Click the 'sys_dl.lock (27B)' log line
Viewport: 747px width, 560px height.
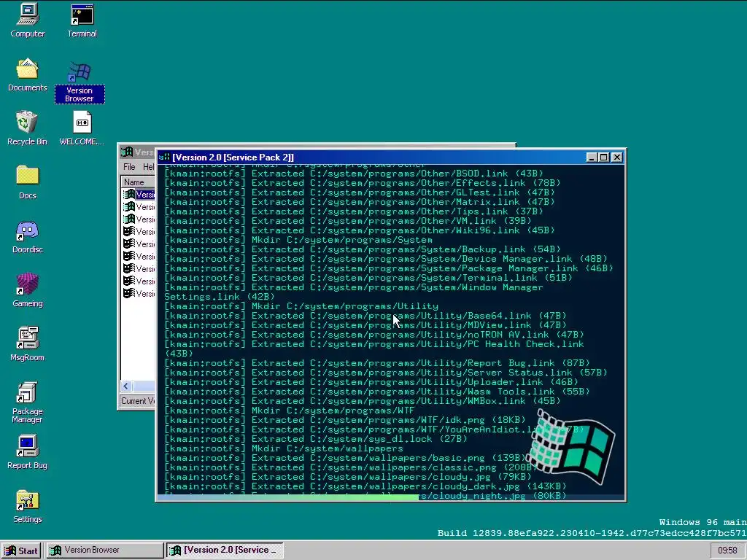[316, 439]
